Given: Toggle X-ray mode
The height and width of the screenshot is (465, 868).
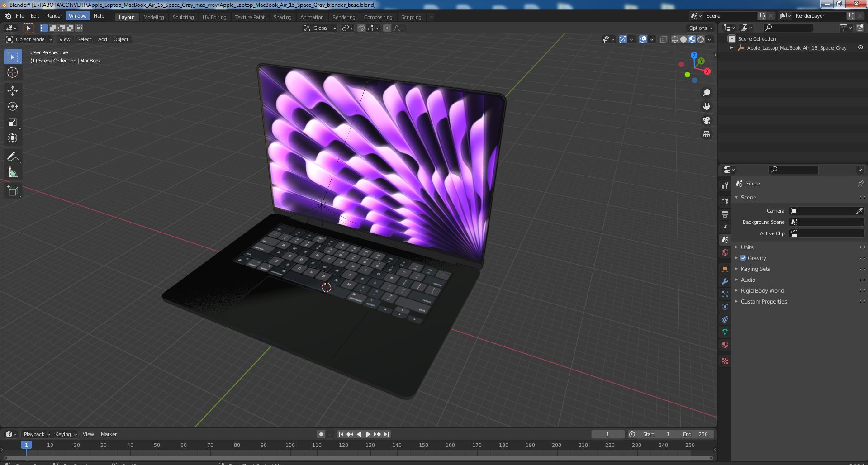Looking at the screenshot, I should pyautogui.click(x=663, y=39).
